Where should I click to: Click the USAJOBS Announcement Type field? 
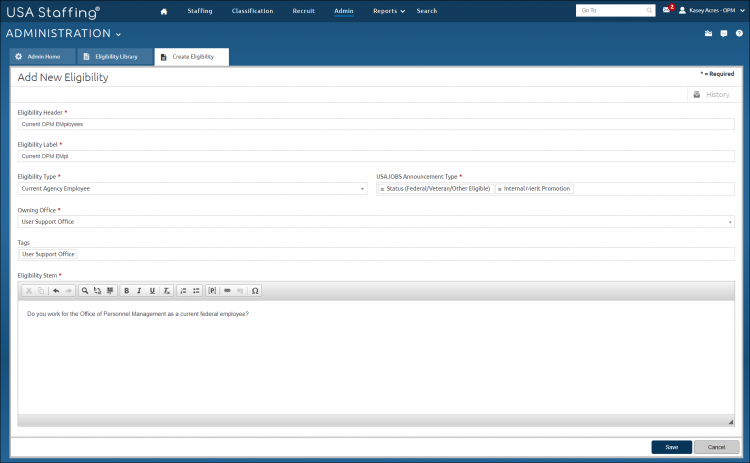coord(555,189)
